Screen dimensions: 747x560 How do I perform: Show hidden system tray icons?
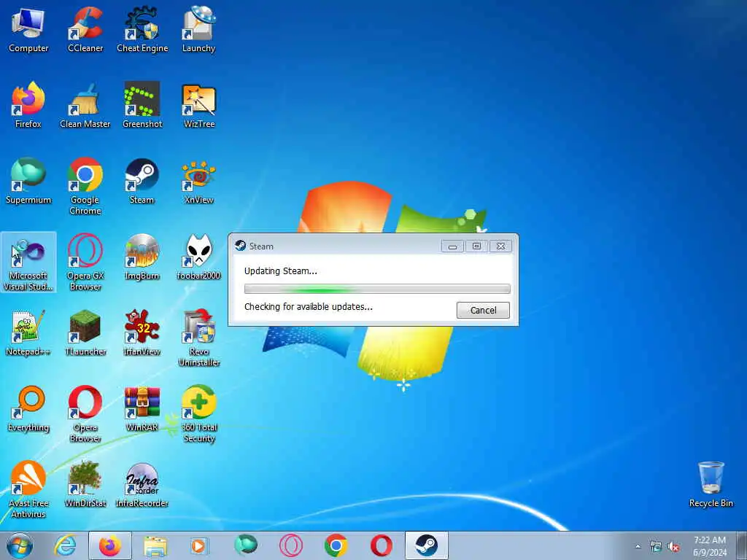(638, 547)
